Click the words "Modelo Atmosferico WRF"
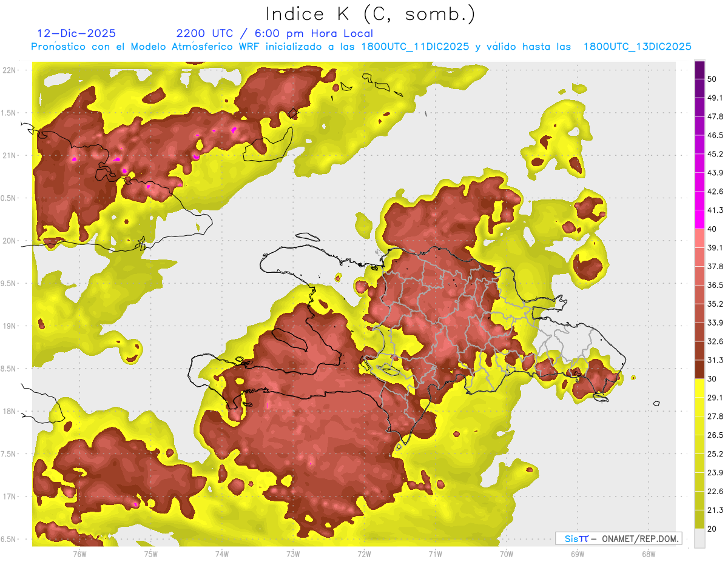 (196, 47)
